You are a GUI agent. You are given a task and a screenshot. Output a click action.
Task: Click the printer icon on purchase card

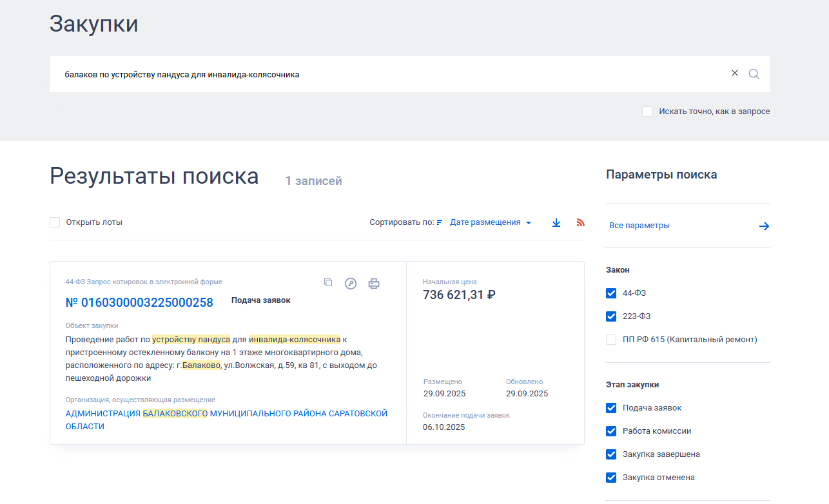374,283
